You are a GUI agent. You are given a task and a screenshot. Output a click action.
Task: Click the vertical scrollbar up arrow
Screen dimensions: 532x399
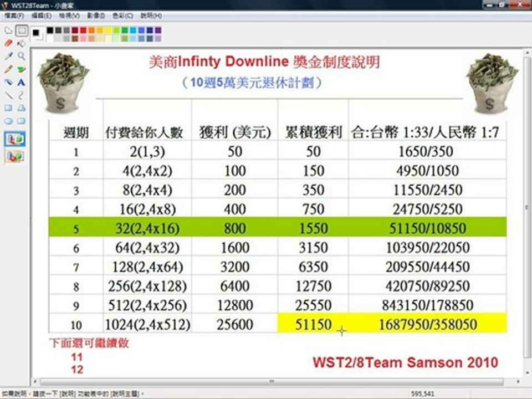528,53
